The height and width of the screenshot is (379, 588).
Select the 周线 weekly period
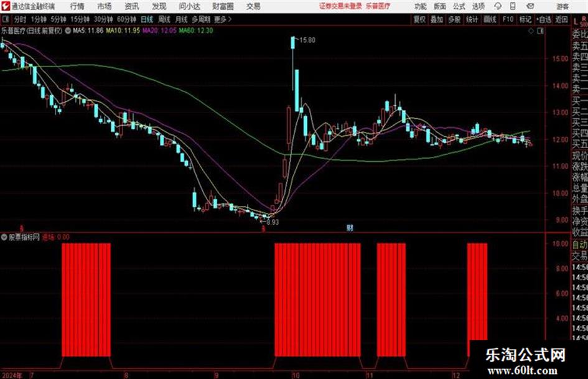click(x=164, y=19)
